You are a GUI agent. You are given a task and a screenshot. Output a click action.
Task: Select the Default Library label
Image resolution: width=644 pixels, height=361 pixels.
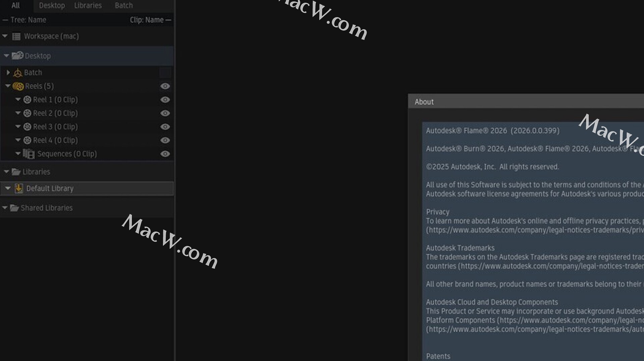pyautogui.click(x=50, y=189)
